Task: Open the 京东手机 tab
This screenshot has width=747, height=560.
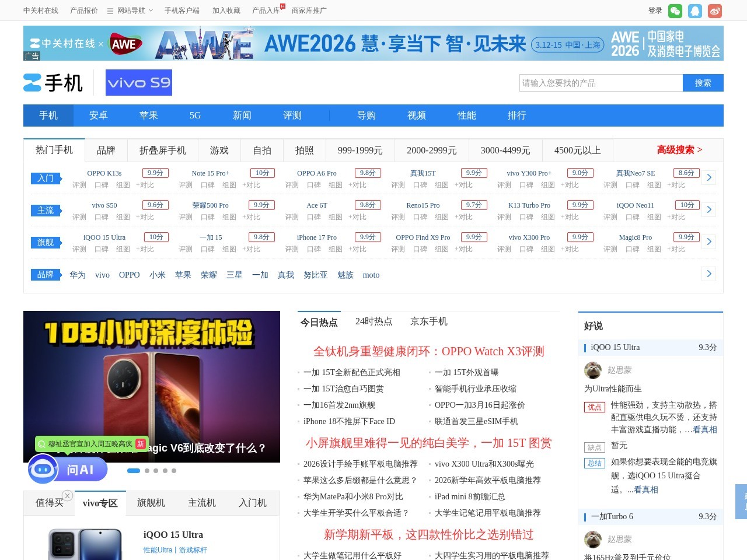Action: (428, 321)
